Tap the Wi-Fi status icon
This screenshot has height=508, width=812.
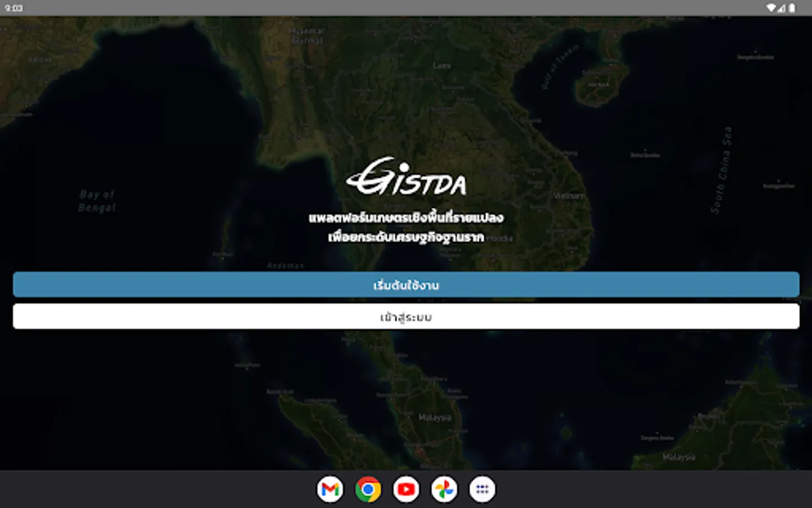[771, 8]
